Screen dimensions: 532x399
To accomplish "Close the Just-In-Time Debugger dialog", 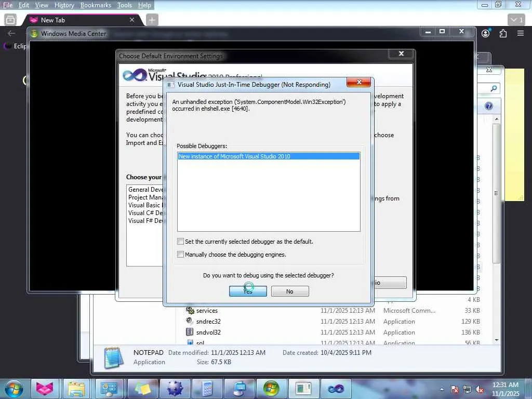I will point(358,82).
